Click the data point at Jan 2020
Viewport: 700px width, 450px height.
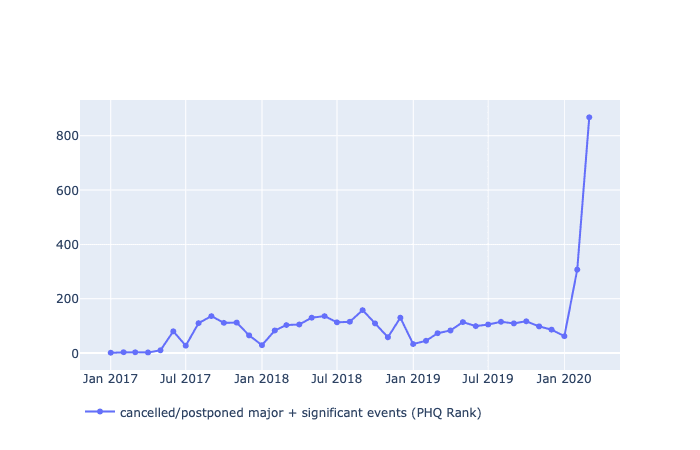point(564,336)
